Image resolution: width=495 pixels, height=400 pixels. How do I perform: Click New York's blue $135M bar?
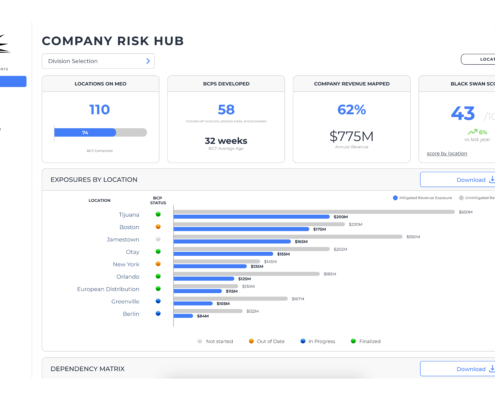210,266
